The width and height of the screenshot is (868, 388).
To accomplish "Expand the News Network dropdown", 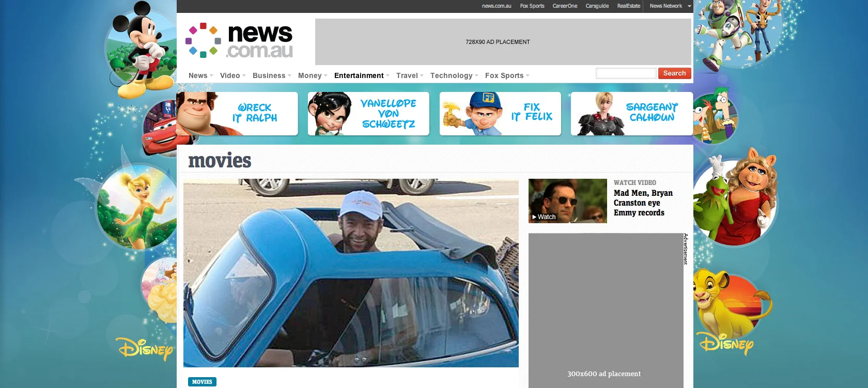I will [x=670, y=6].
